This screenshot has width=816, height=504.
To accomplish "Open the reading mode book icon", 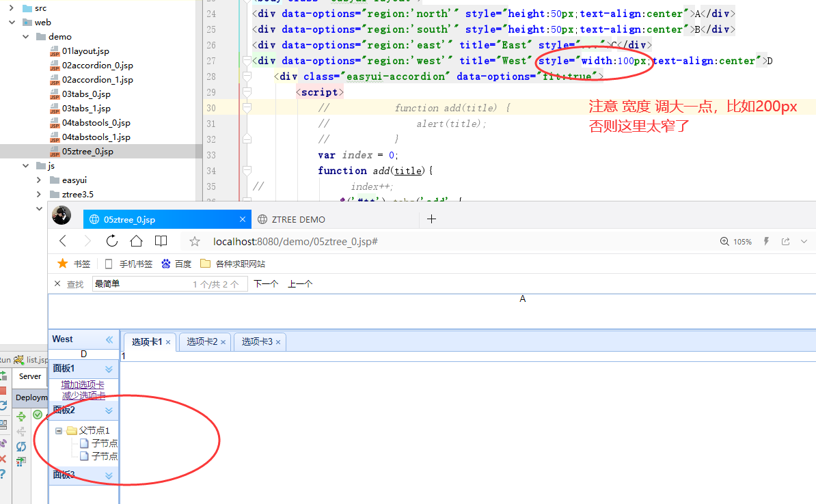I will pos(161,241).
